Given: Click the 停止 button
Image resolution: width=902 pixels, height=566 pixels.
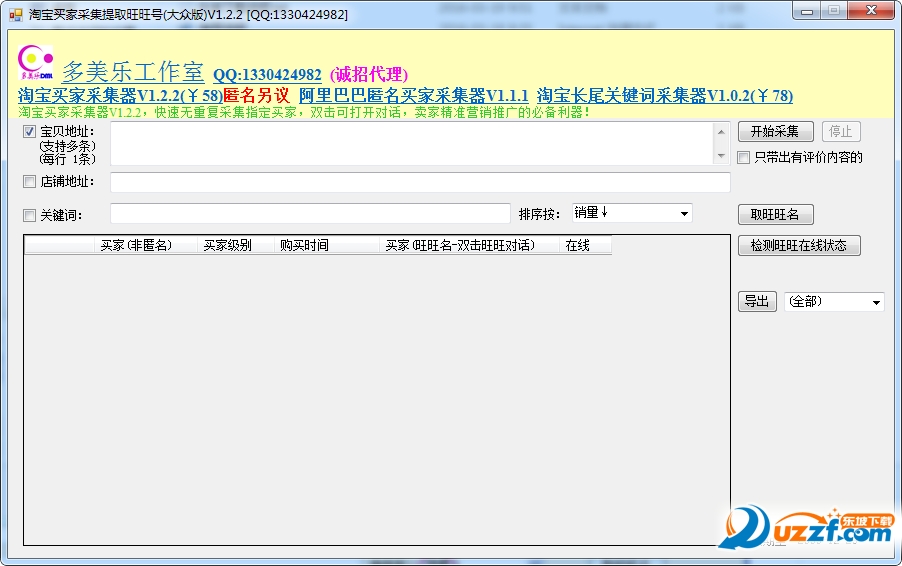Looking at the screenshot, I should pyautogui.click(x=840, y=132).
